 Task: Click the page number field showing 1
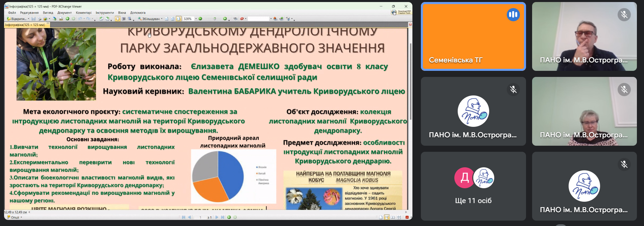[x=200, y=217]
